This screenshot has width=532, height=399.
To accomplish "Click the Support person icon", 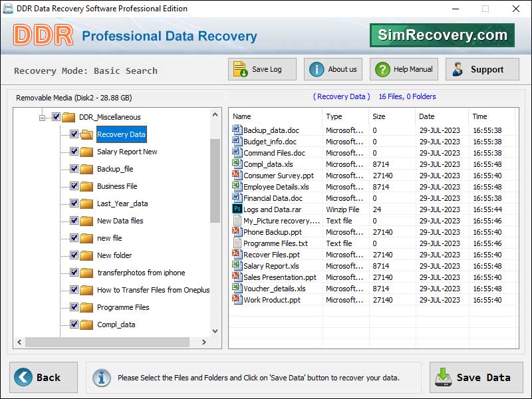I will click(x=458, y=69).
